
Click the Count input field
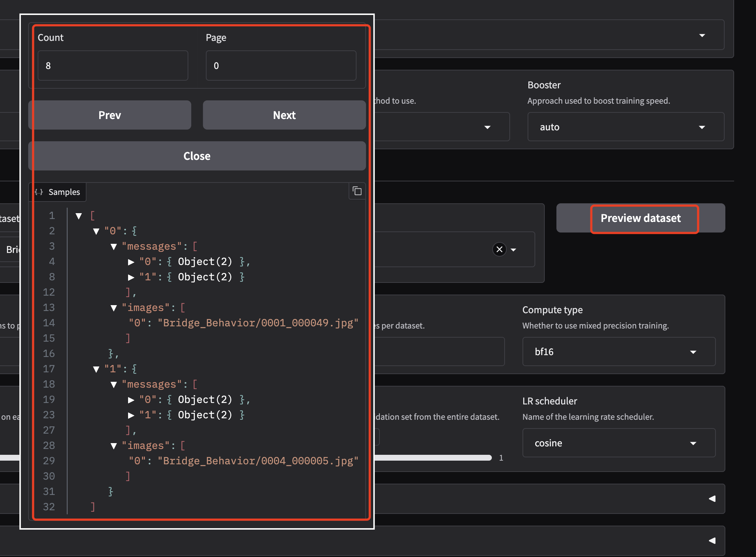(113, 66)
